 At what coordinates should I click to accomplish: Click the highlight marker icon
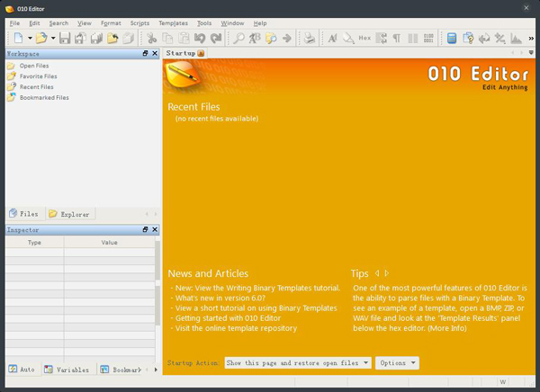coord(348,38)
